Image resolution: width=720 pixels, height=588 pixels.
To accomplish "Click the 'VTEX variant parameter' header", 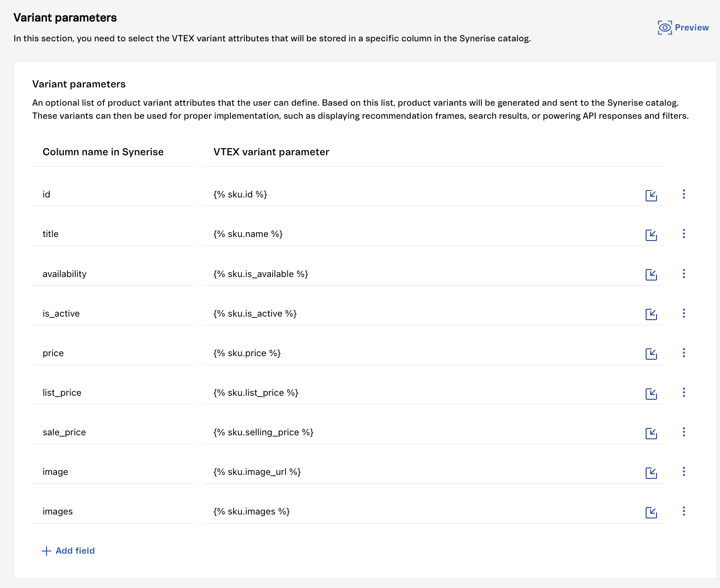I will click(271, 152).
